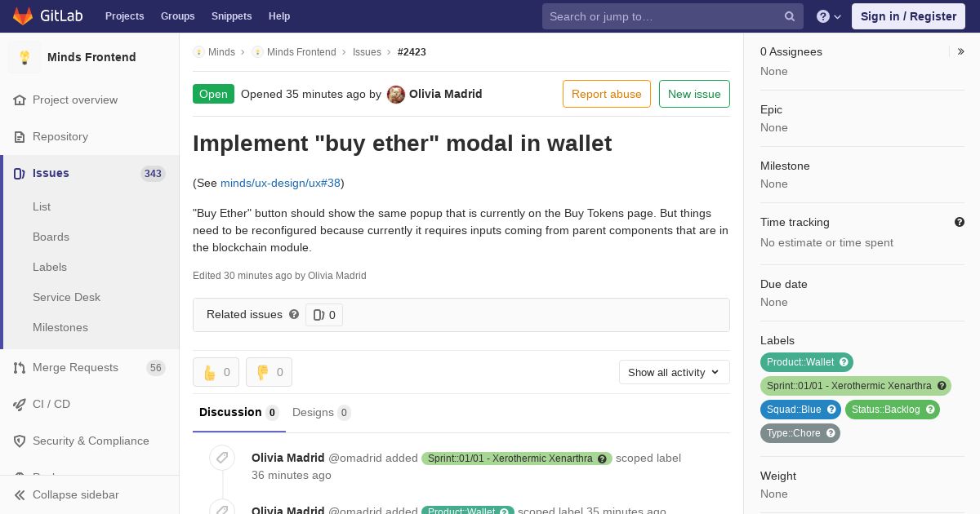Click the Issues count badge 343
Viewport: 980px width, 514px height.
point(153,173)
